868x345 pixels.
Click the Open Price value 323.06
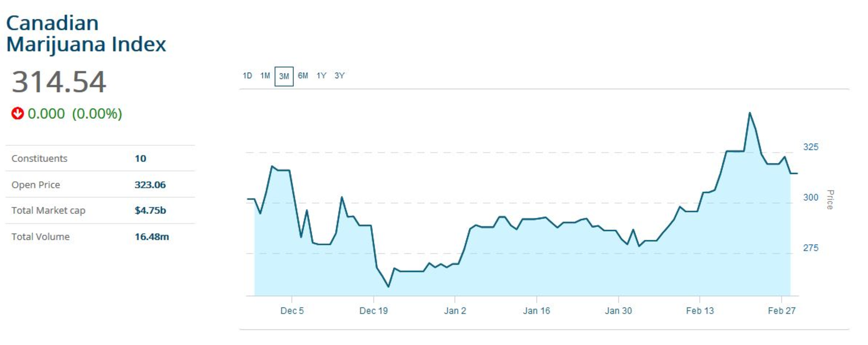tap(150, 185)
